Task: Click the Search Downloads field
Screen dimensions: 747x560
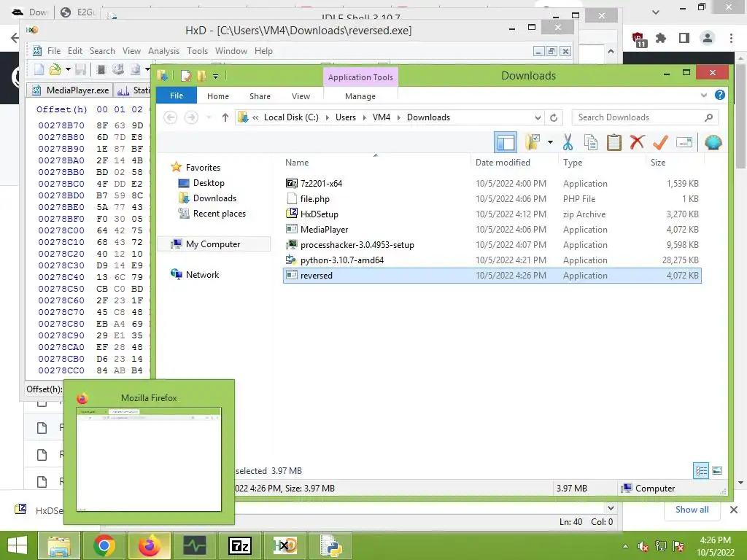Action: (645, 117)
